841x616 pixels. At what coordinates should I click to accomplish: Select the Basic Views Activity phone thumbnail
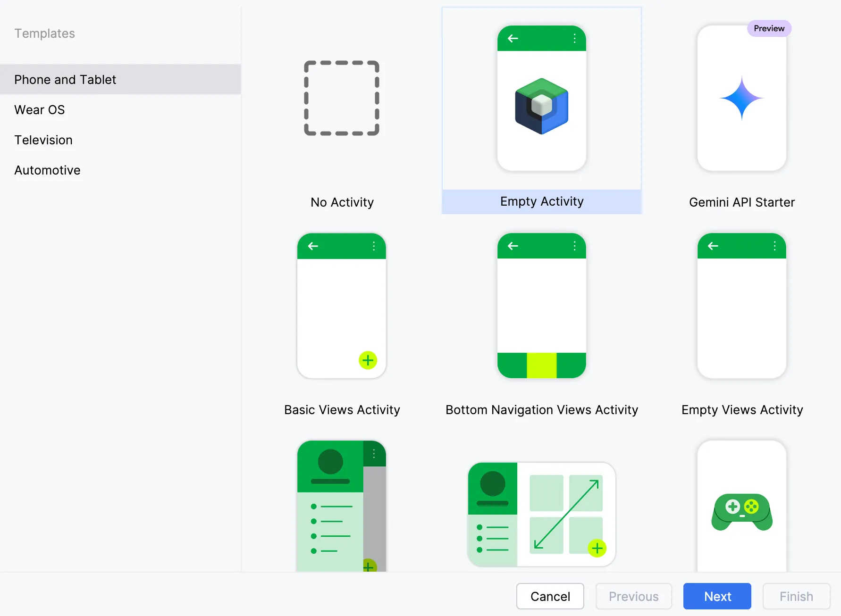coord(342,306)
